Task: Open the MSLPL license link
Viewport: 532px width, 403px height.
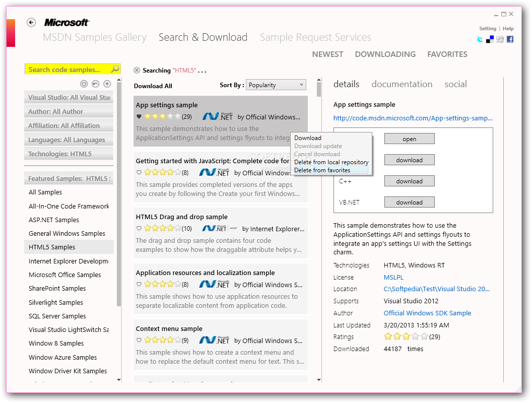Action: tap(393, 277)
